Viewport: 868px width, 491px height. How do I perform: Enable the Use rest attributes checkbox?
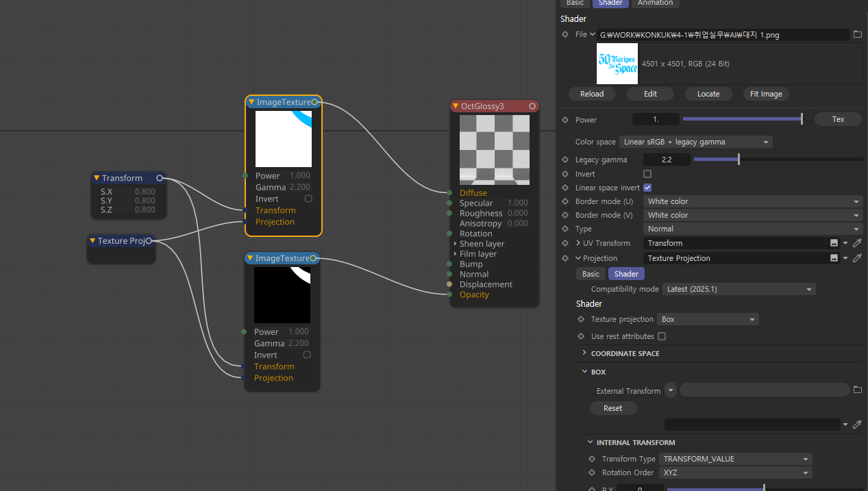click(662, 336)
